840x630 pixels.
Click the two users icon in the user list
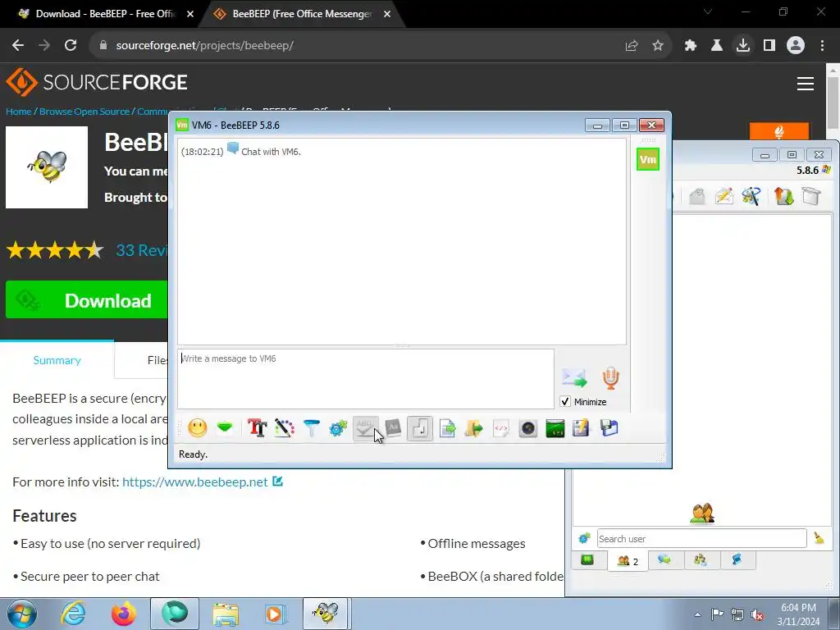pos(702,514)
